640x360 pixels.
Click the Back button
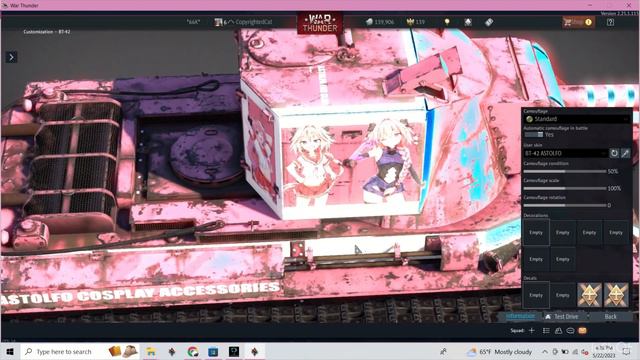coord(611,317)
